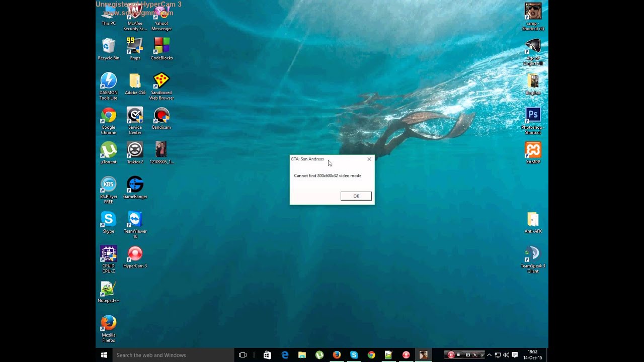Screen dimensions: 644x362
Task: Switch to GTA San Andreas taskbar button
Action: coord(423,355)
